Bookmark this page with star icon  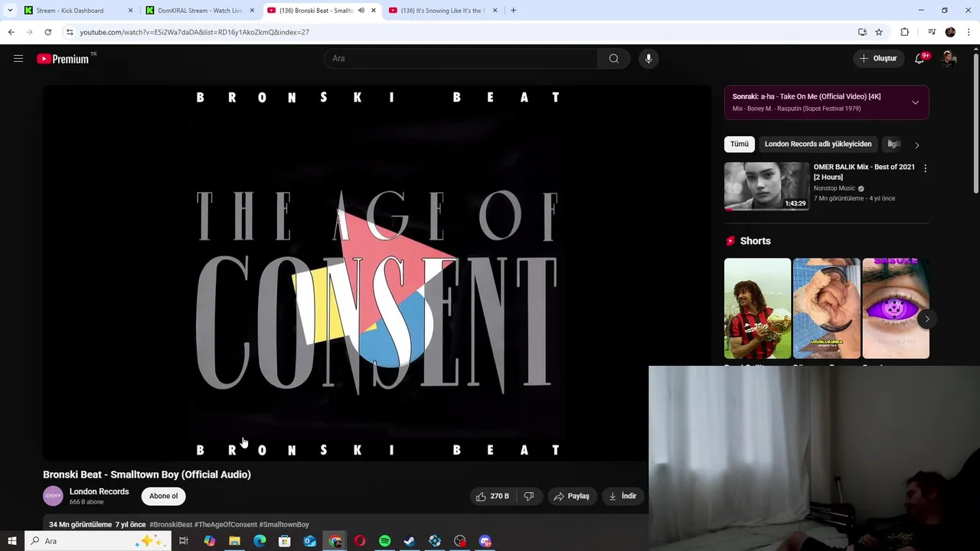879,32
